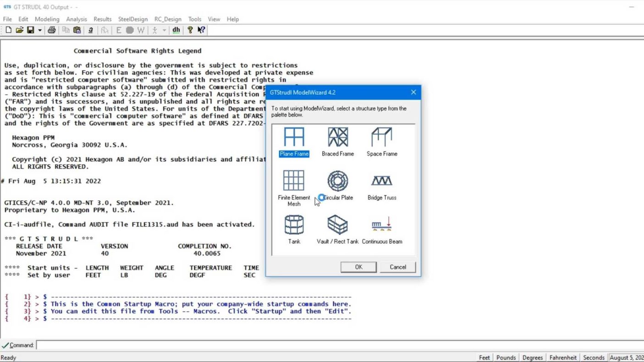Click the Print toolbar icon

[52, 30]
